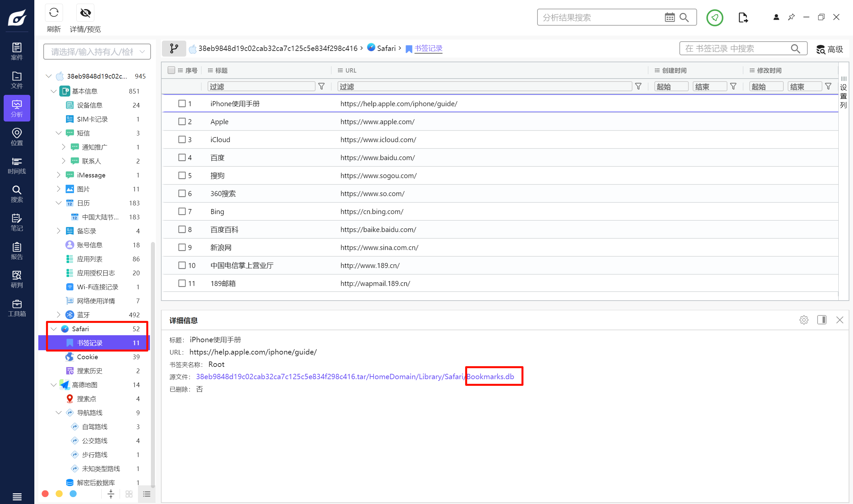This screenshot has height=504, width=853.
Task: Click the 修改时间 filter funnel icon
Action: pos(828,87)
